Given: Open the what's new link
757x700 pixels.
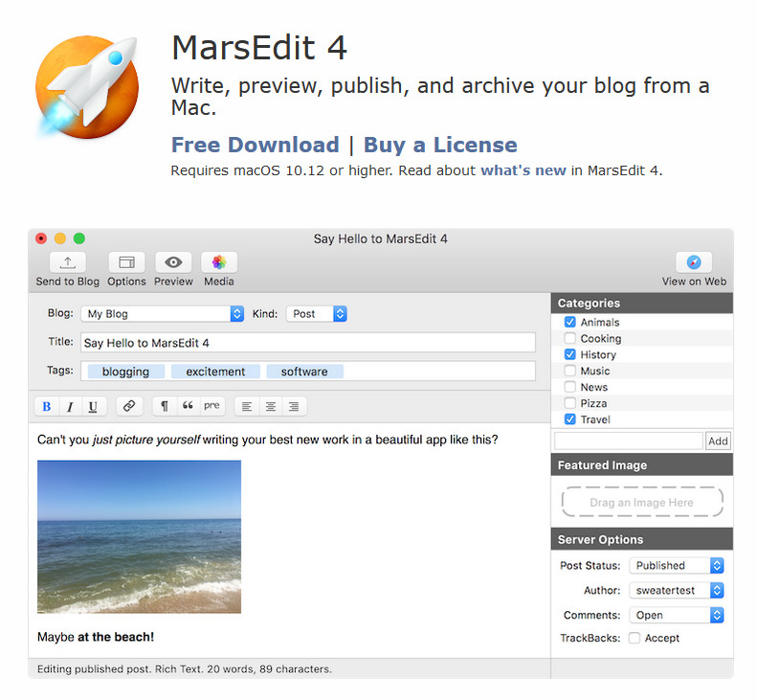Looking at the screenshot, I should pyautogui.click(x=523, y=170).
